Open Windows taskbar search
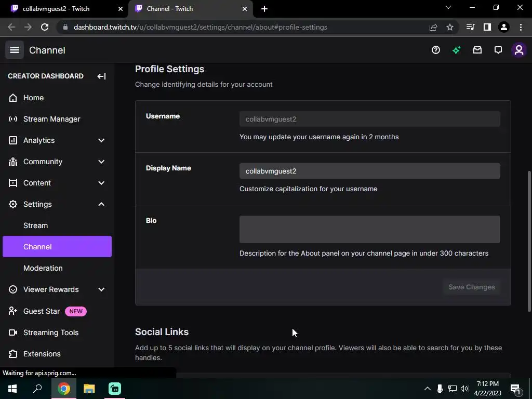532x399 pixels. pyautogui.click(x=37, y=389)
